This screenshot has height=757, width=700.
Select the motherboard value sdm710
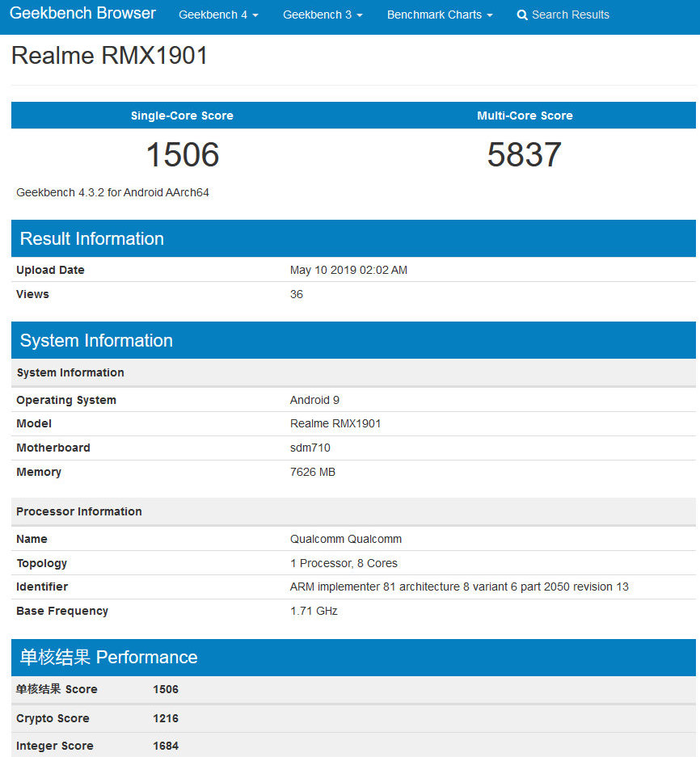click(x=310, y=448)
